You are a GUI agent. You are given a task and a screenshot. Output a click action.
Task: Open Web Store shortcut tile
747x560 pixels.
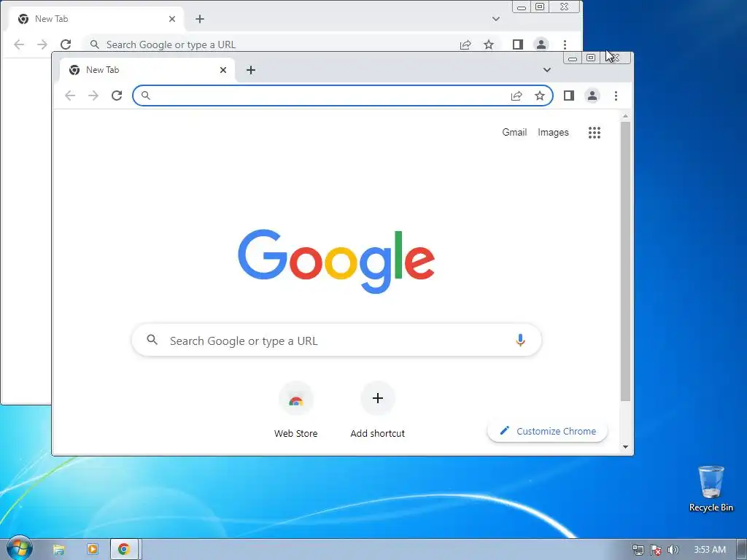coord(296,411)
